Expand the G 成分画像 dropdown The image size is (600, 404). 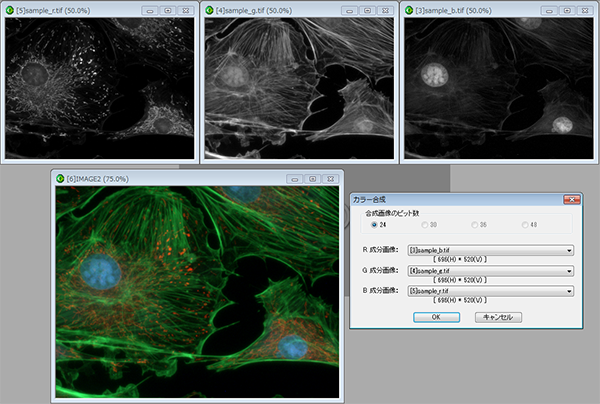[569, 271]
